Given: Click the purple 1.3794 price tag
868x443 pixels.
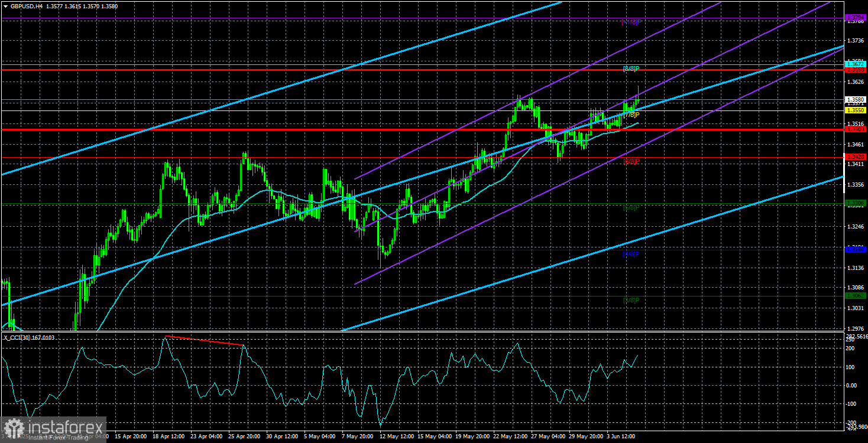Looking at the screenshot, I should click(x=856, y=17).
